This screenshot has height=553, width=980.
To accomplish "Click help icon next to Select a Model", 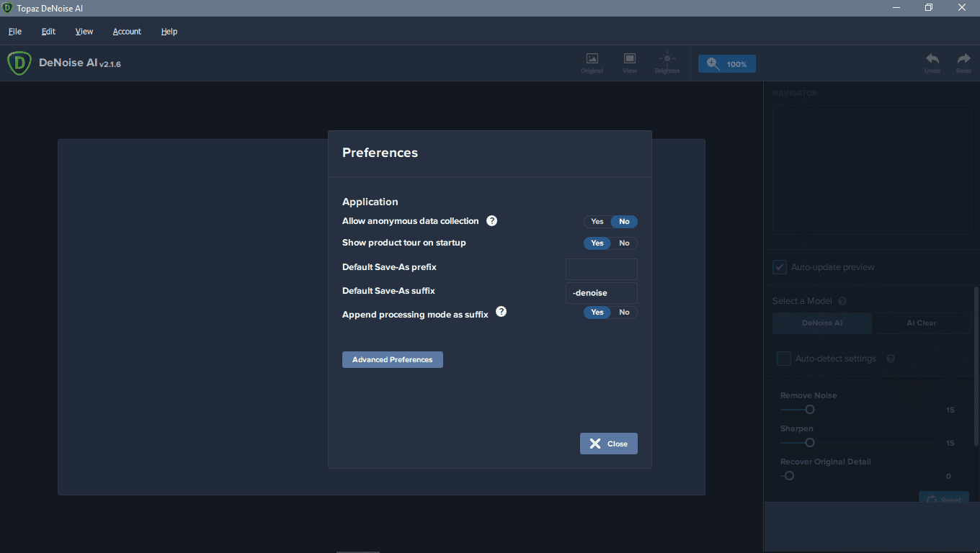I will (842, 301).
